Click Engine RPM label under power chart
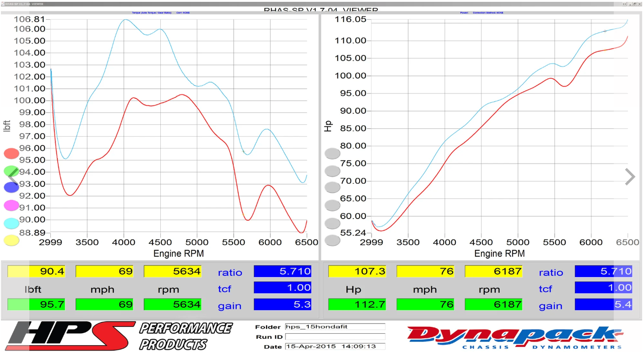 coord(500,253)
